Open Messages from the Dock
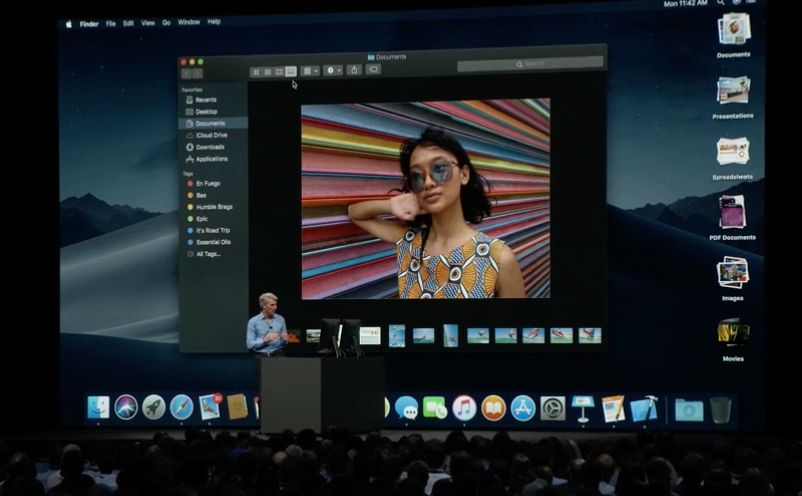Screen dimensions: 802x496 pyautogui.click(x=407, y=409)
